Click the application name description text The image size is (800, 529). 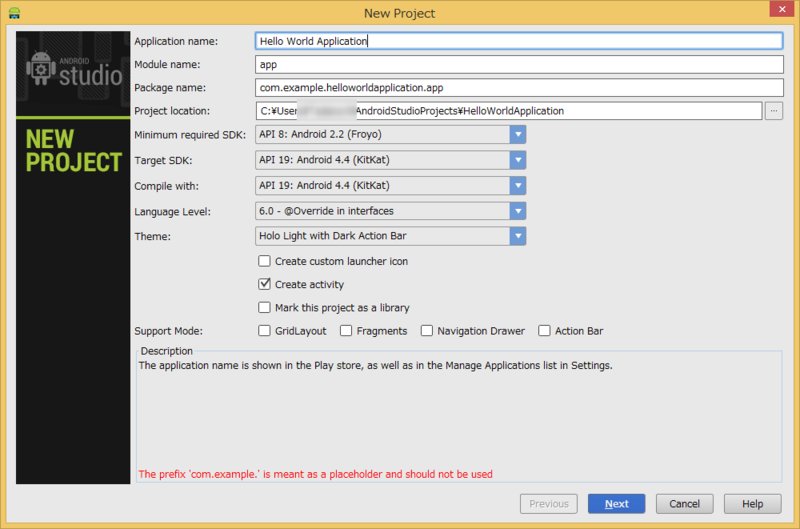375,365
